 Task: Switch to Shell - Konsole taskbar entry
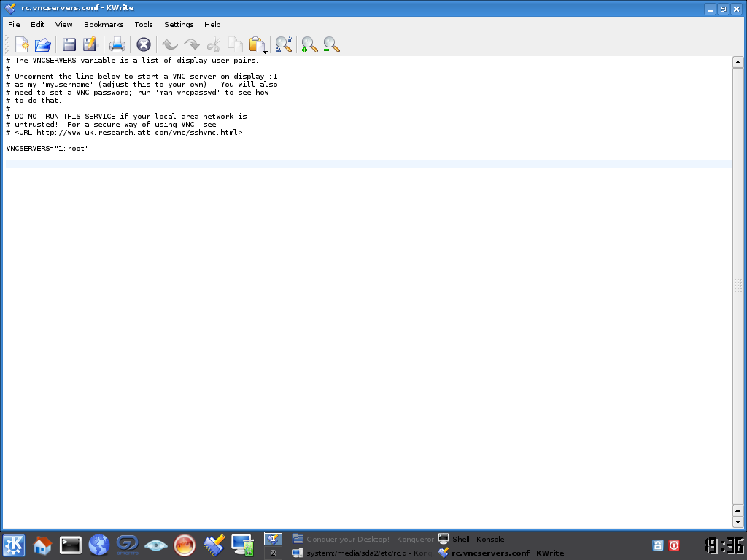pos(478,539)
